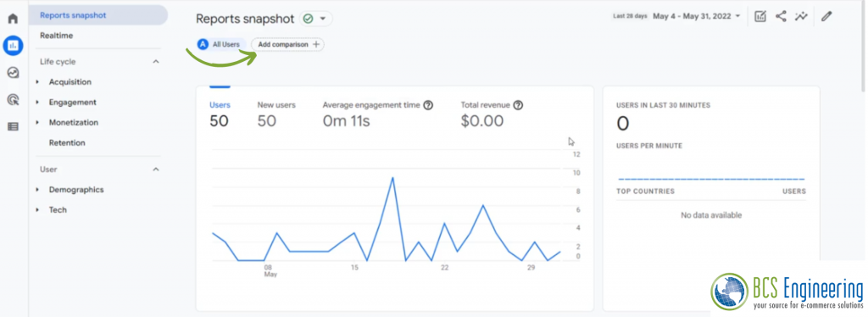Go to the Realtime report
The image size is (868, 317).
pyautogui.click(x=57, y=36)
